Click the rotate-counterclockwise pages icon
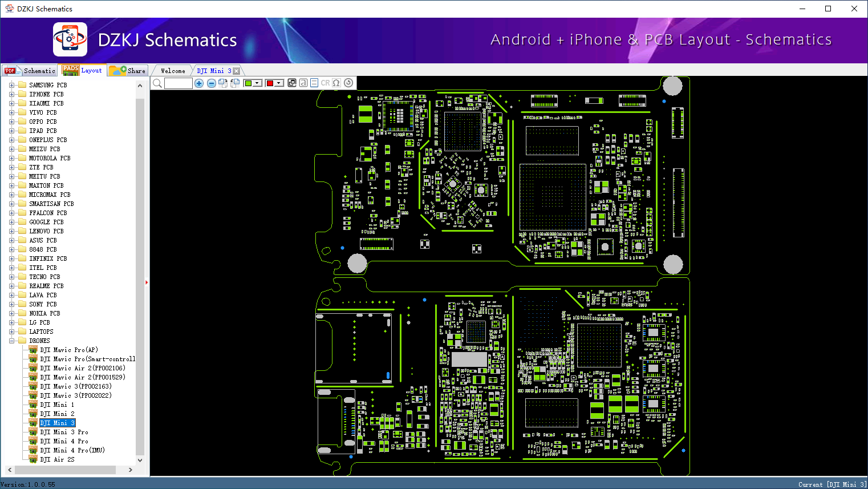 [235, 83]
